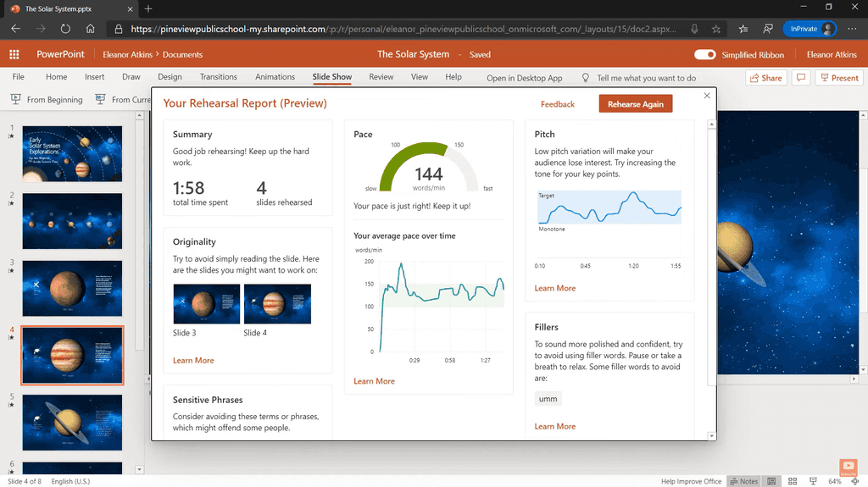Open the Feedback link
This screenshot has width=868, height=487.
[x=557, y=104]
